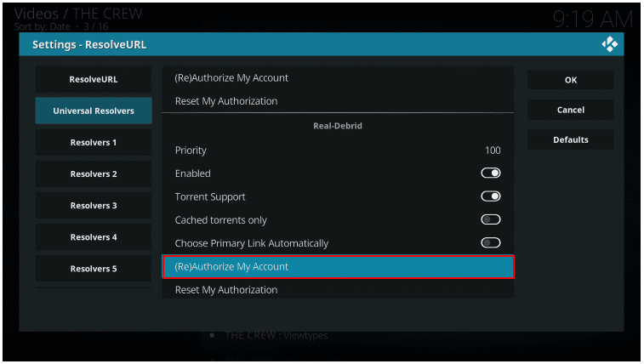Open the Resolvers 4 category
The image size is (644, 364).
point(94,237)
